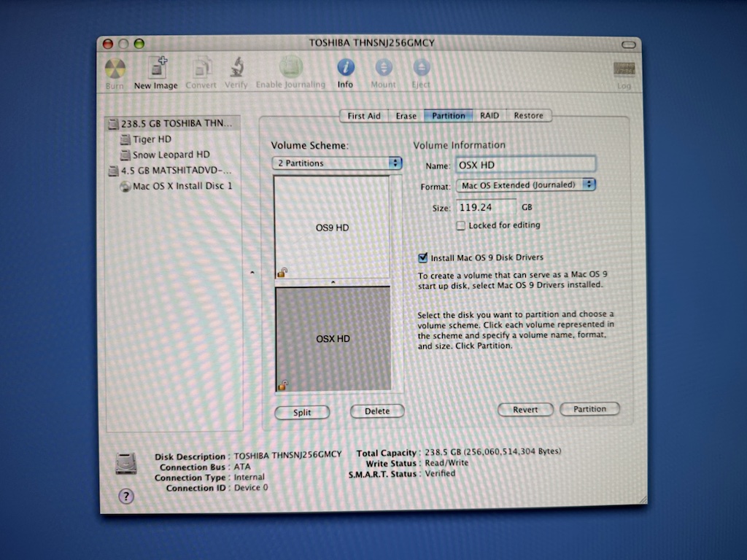This screenshot has height=560, width=747.
Task: Toggle Locked for editing checkbox
Action: pyautogui.click(x=461, y=226)
